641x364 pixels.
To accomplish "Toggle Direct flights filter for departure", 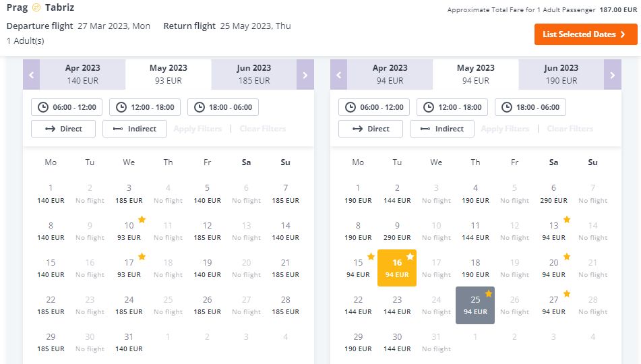I will [x=63, y=129].
